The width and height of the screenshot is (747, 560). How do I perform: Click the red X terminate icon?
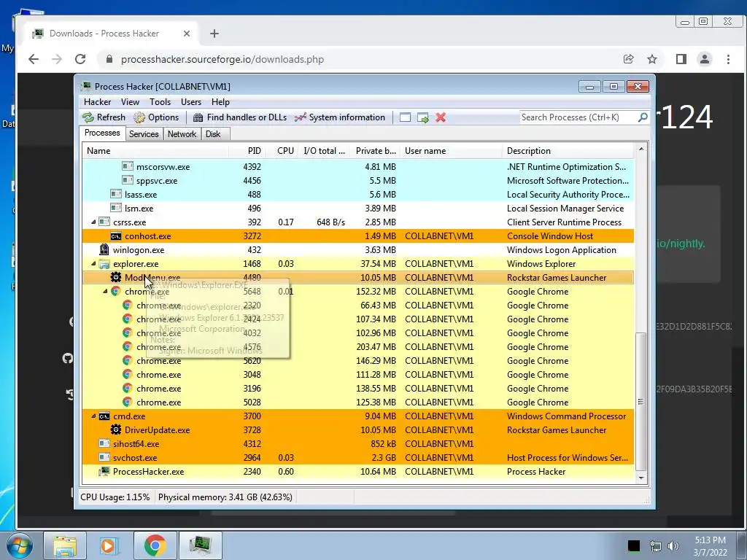[x=441, y=117]
